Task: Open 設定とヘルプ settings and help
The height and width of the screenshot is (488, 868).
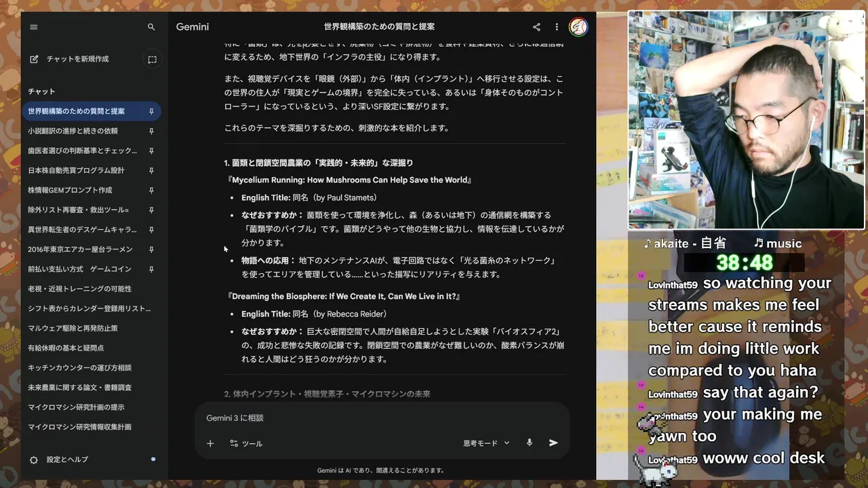Action: 92,460
